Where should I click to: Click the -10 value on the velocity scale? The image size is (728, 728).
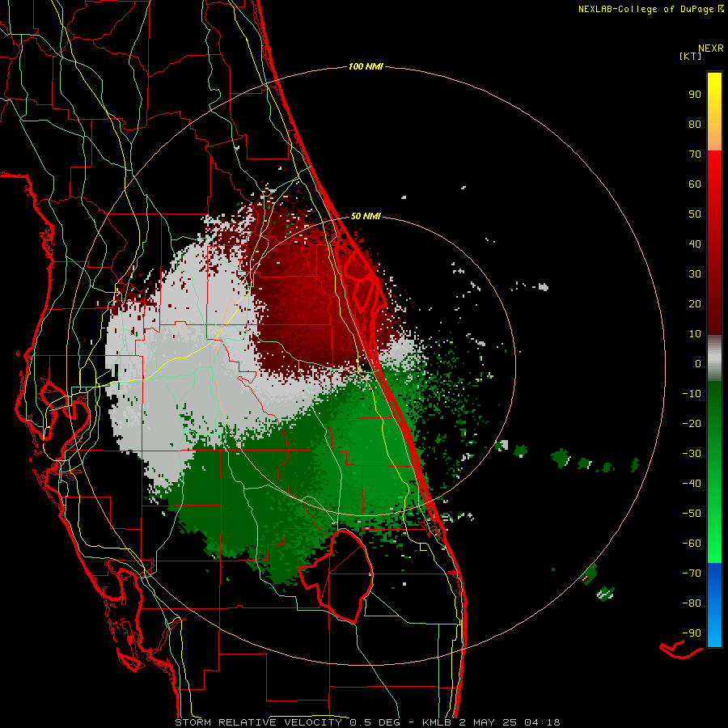pyautogui.click(x=692, y=394)
